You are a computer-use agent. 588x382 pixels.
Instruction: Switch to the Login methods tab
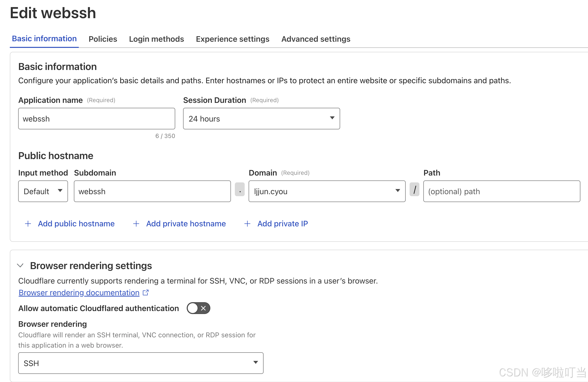(156, 39)
